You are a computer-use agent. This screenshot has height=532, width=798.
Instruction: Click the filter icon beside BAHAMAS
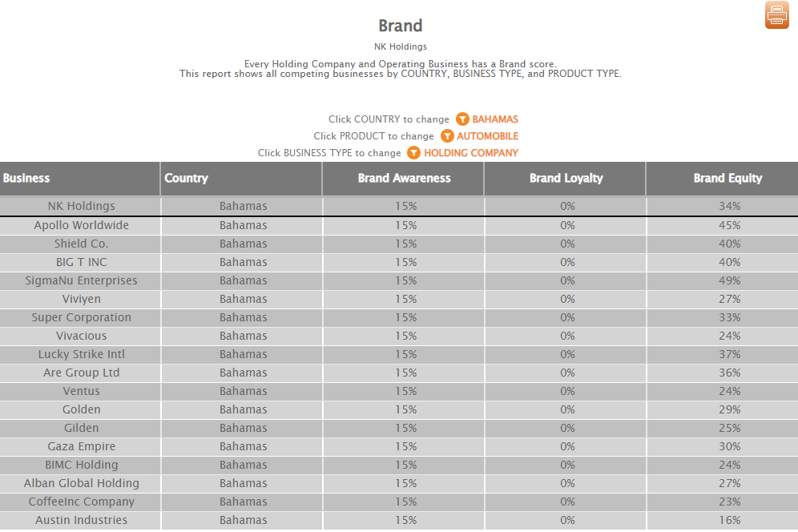(x=462, y=119)
